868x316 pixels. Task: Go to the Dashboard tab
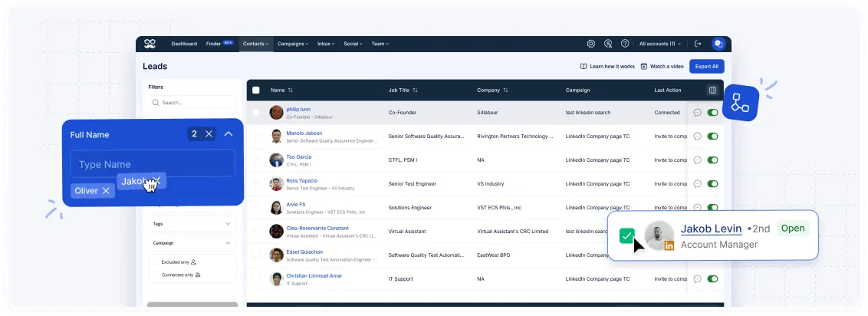pos(184,44)
